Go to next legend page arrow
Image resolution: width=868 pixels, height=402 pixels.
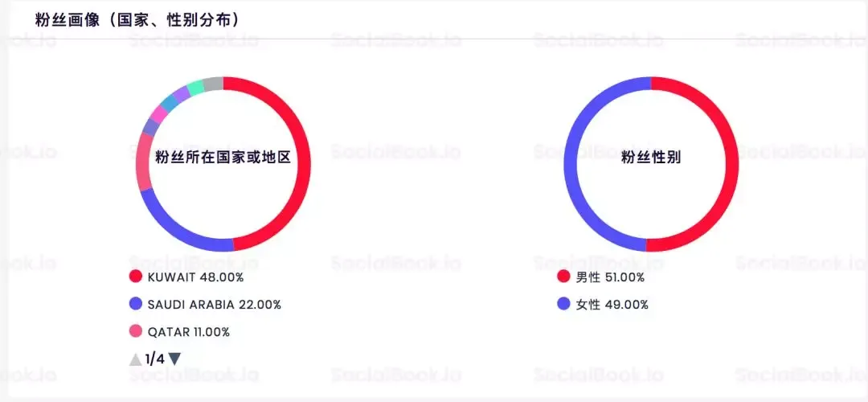point(174,359)
